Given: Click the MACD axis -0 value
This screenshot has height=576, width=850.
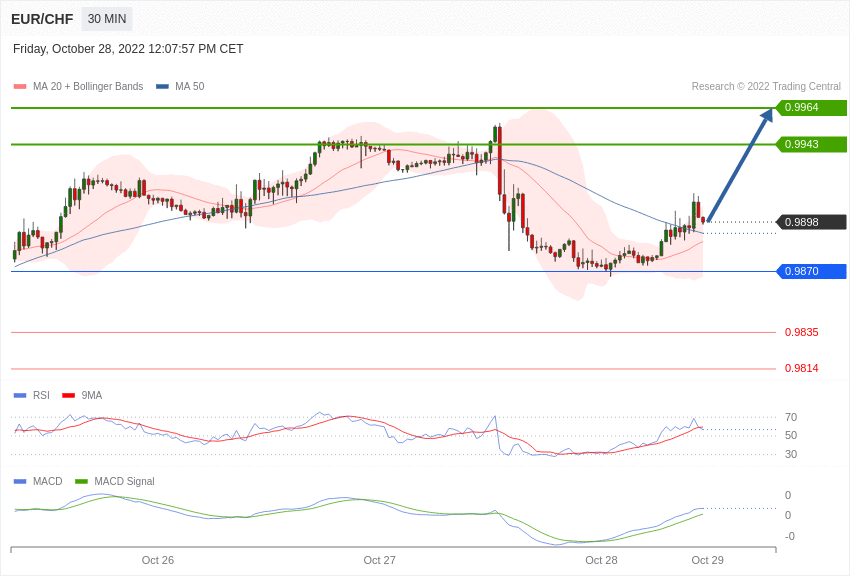Looking at the screenshot, I should click(x=790, y=536).
